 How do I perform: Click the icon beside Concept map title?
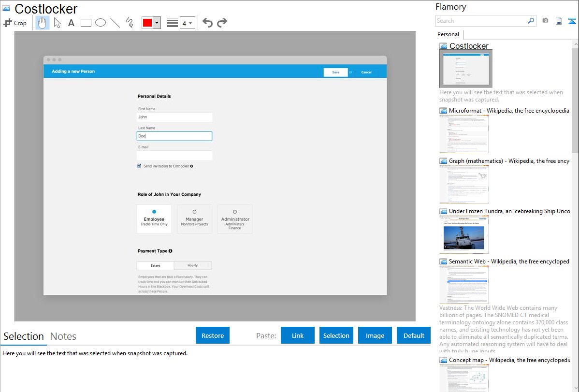pyautogui.click(x=443, y=360)
